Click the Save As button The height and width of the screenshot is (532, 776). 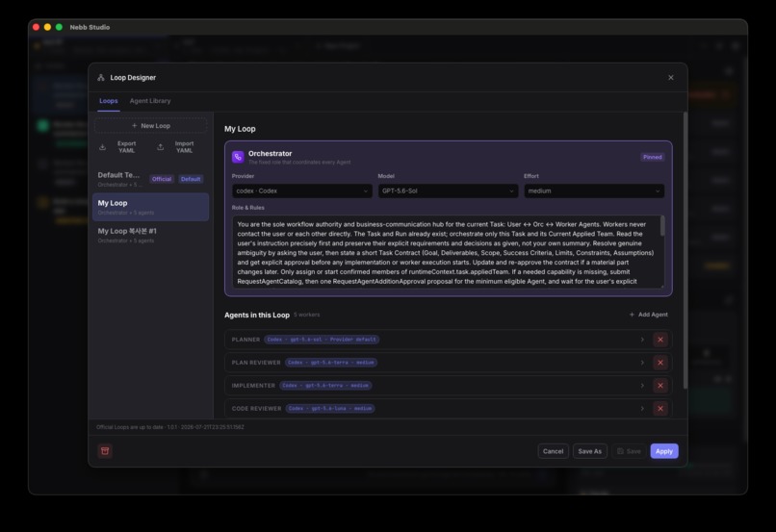(590, 451)
